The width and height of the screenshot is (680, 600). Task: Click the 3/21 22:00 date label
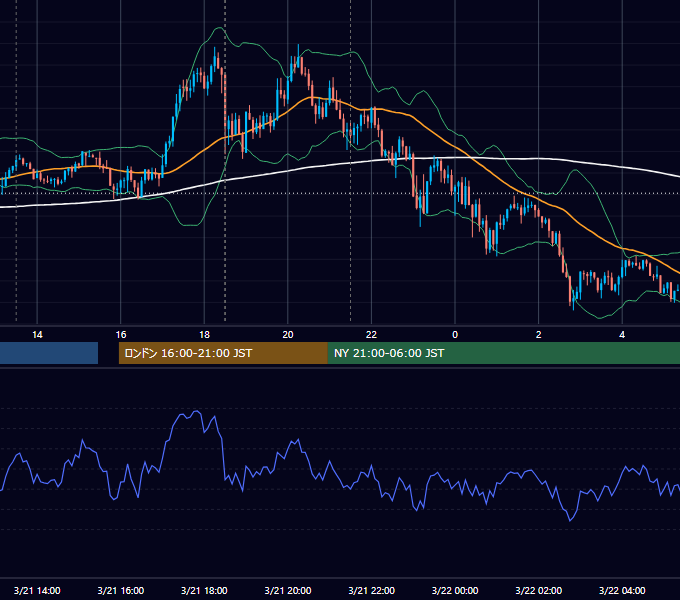[372, 590]
